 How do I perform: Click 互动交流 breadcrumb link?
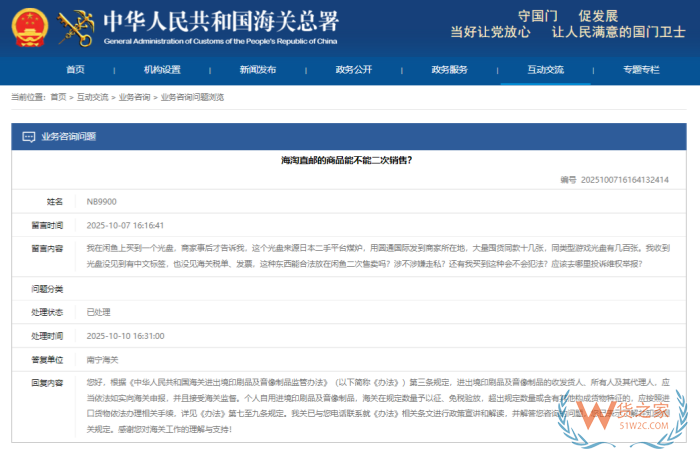tap(92, 97)
